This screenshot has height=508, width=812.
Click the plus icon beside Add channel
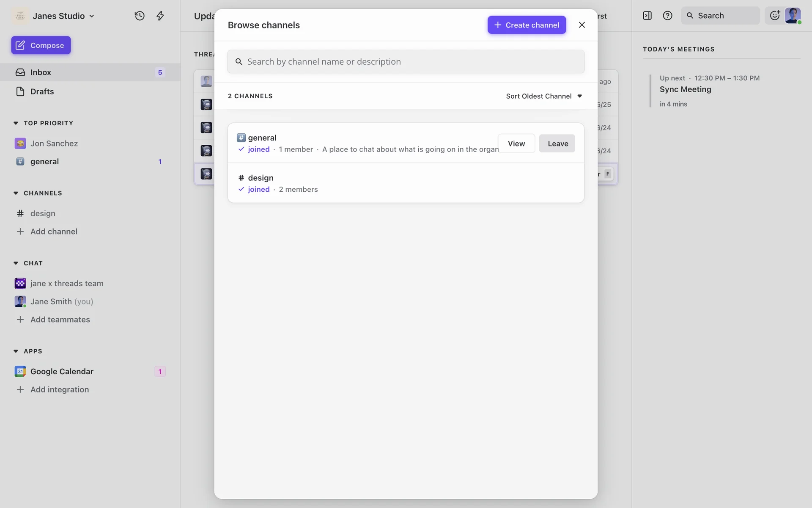pyautogui.click(x=20, y=232)
